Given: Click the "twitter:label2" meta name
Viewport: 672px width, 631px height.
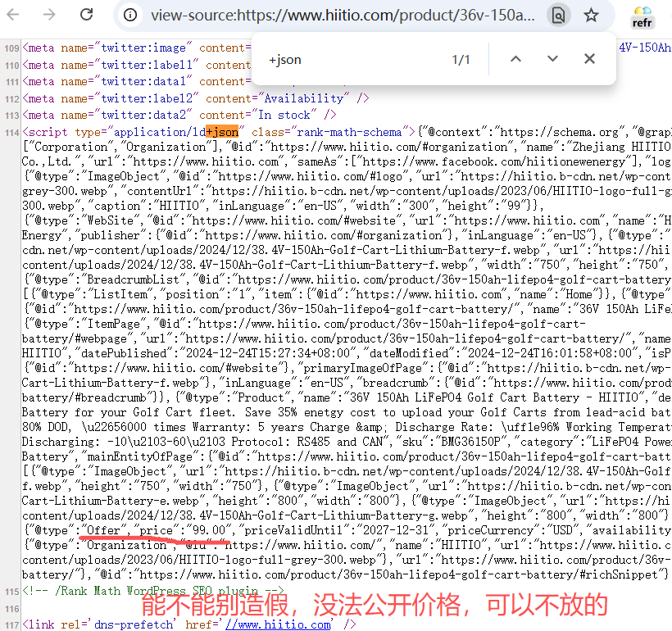Looking at the screenshot, I should [147, 98].
